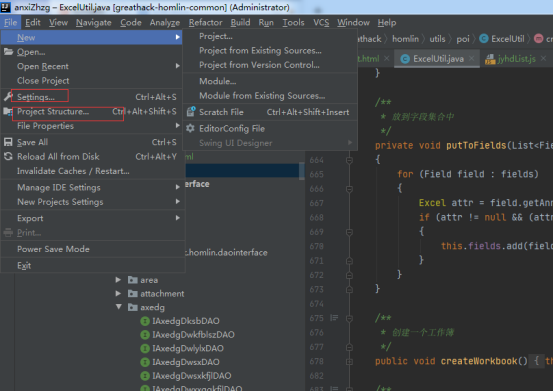
Task: Click gutter doc icon at line 675
Action: point(334,318)
